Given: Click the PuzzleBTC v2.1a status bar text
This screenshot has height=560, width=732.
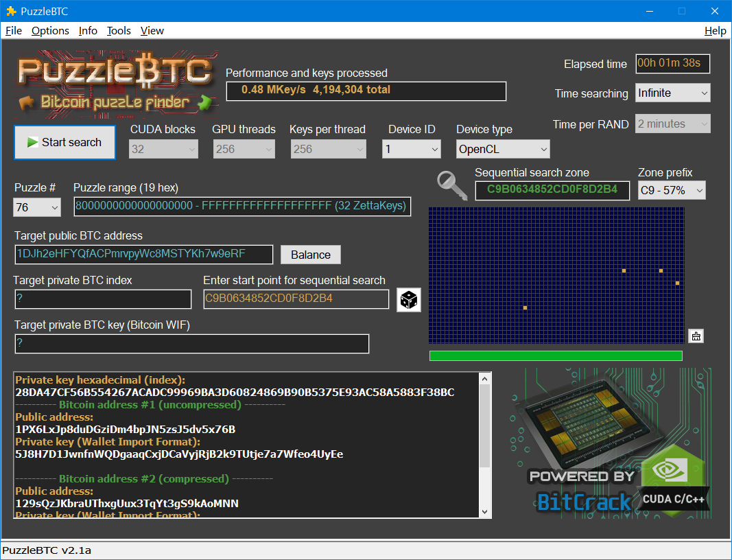Looking at the screenshot, I should (47, 550).
